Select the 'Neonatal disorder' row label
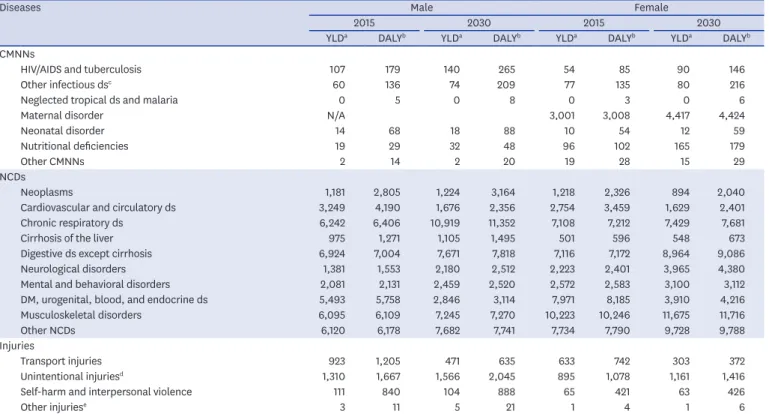This screenshot has height=414, width=769. (x=62, y=131)
